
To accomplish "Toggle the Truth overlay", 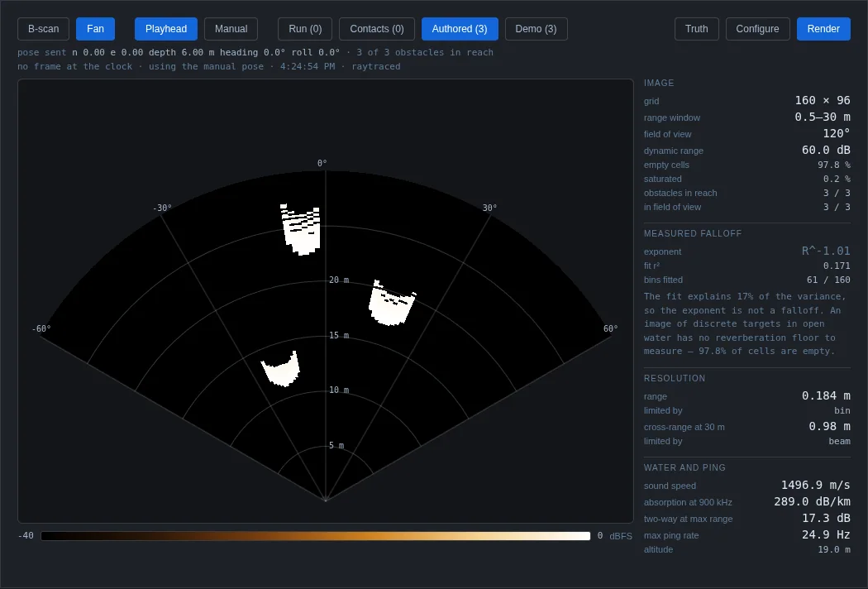I will coord(696,29).
